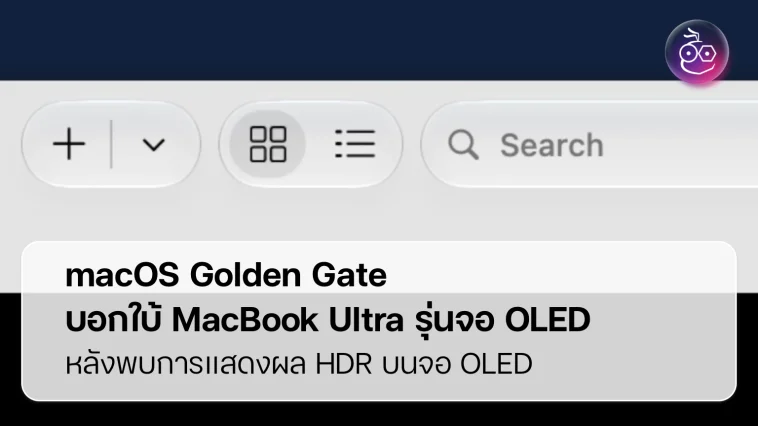Click the Search placeholder word
This screenshot has height=426, width=758.
click(552, 145)
